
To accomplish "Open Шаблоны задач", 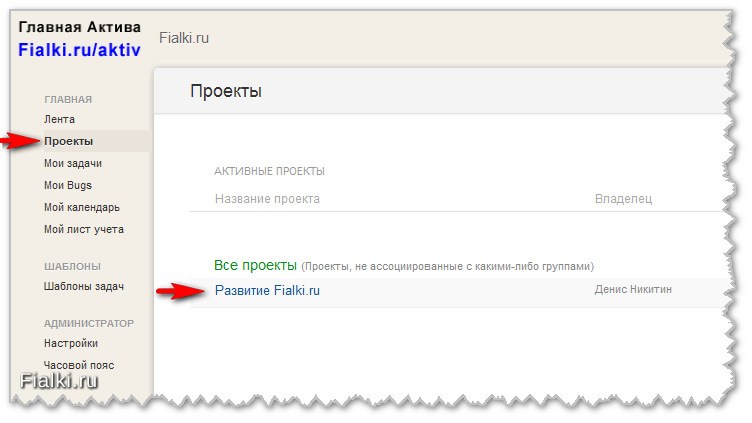I will 84,286.
